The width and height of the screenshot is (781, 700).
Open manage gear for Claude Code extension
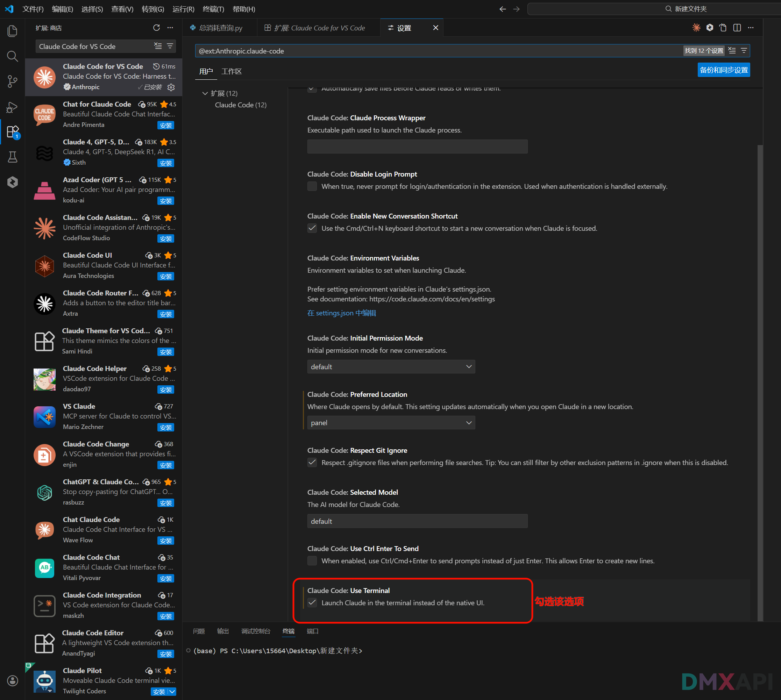[x=171, y=87]
